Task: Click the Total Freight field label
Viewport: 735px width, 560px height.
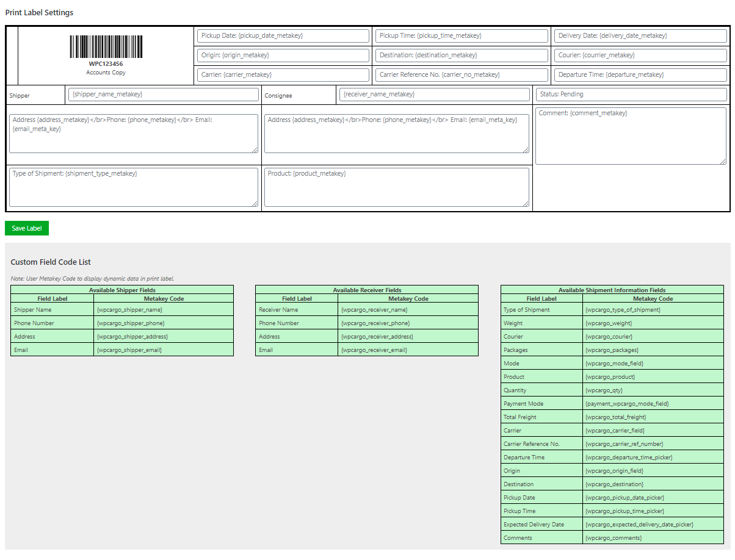Action: pos(520,417)
